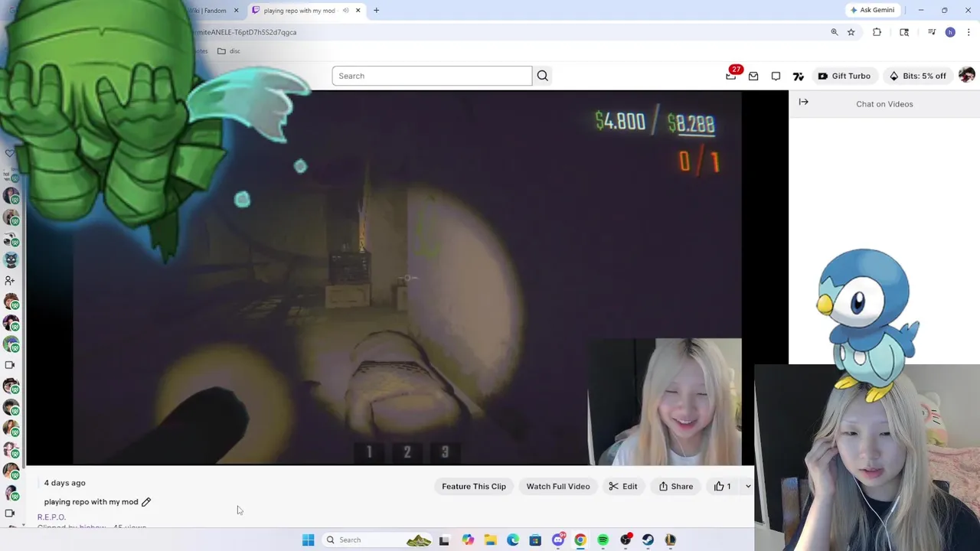Open File Explorer from the taskbar
The image size is (980, 551).
490,540
